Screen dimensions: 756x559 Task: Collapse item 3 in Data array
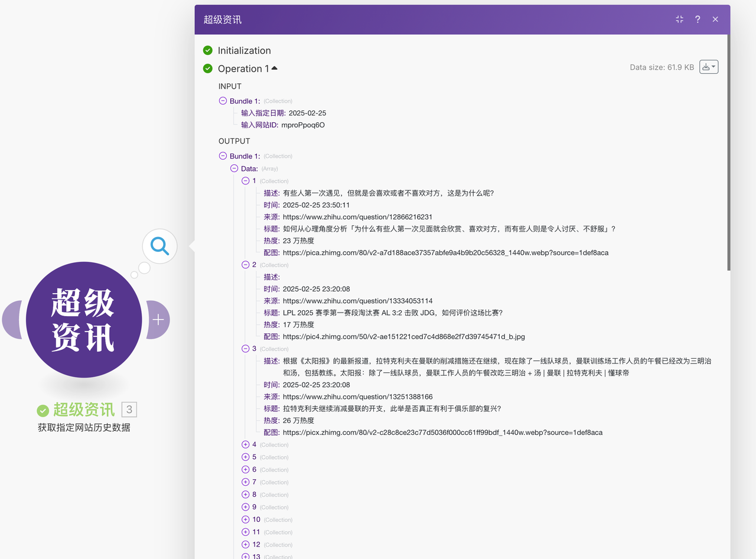(x=246, y=349)
